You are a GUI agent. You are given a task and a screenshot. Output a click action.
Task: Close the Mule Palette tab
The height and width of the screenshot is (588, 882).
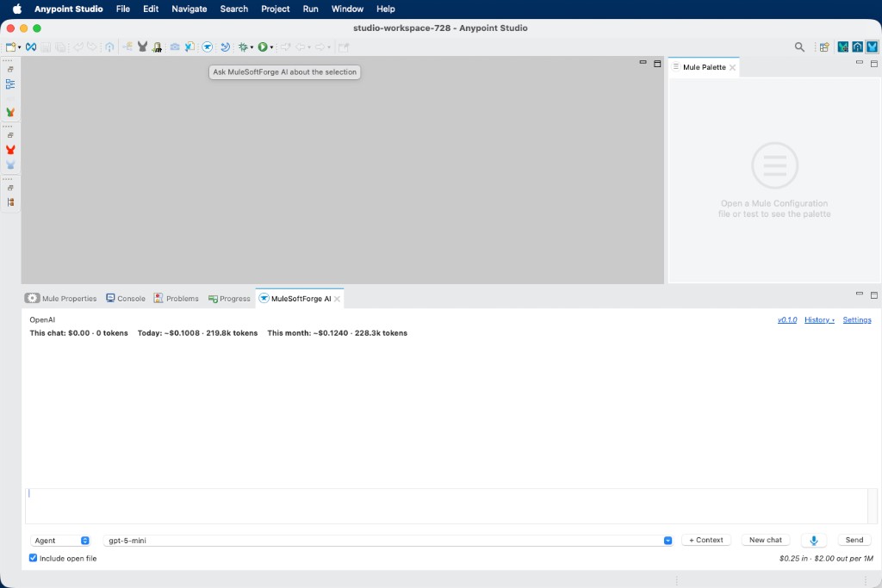[x=732, y=67]
